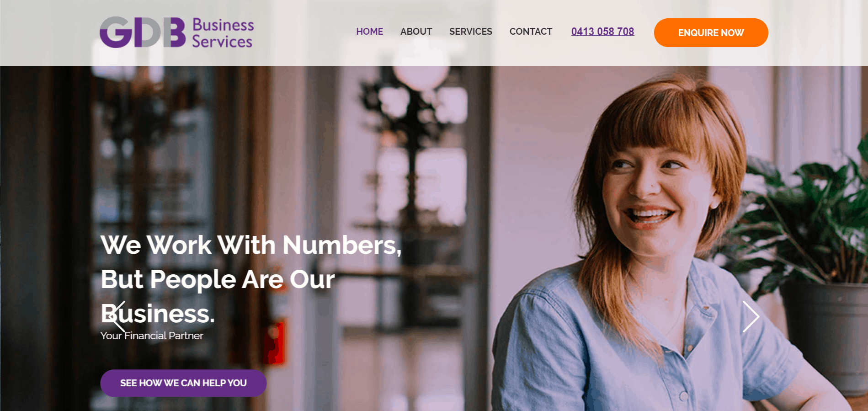This screenshot has width=868, height=411.
Task: Click the GDB logo mark
Action: click(143, 32)
